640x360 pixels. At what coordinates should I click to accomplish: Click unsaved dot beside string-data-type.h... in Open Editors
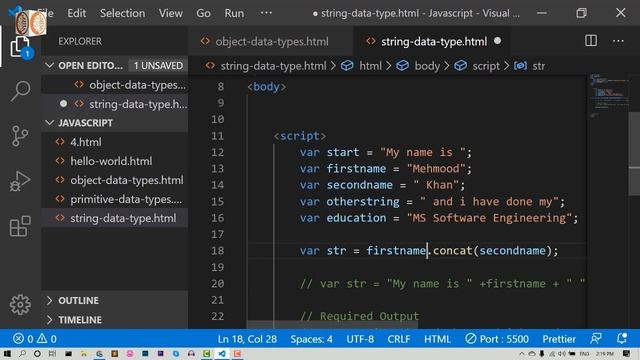point(63,104)
